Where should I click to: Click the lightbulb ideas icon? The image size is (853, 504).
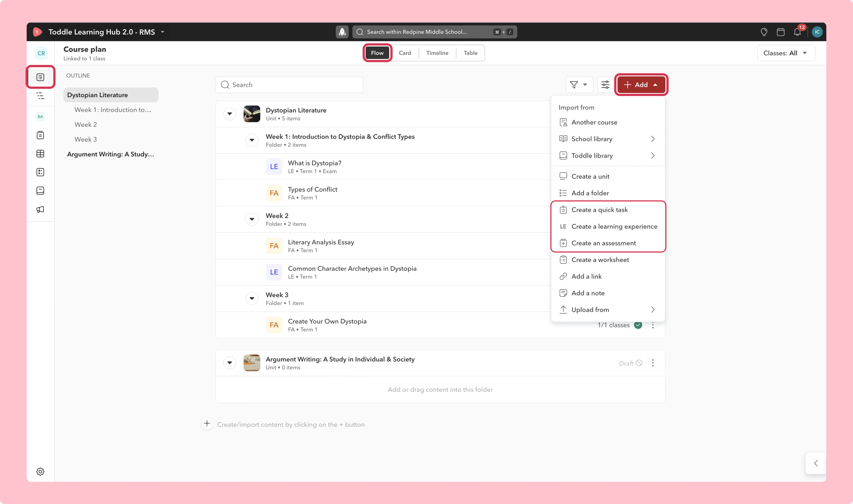click(x=764, y=32)
